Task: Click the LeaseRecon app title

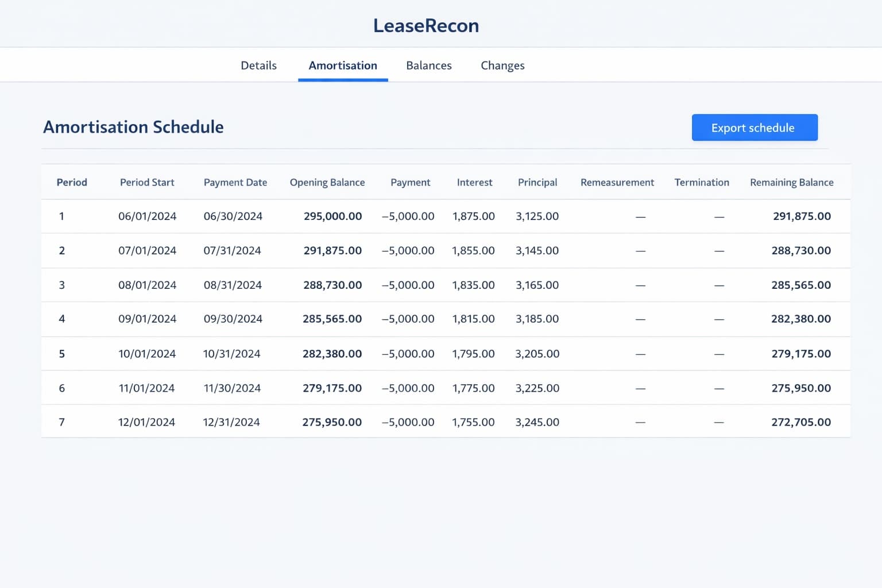Action: click(426, 25)
